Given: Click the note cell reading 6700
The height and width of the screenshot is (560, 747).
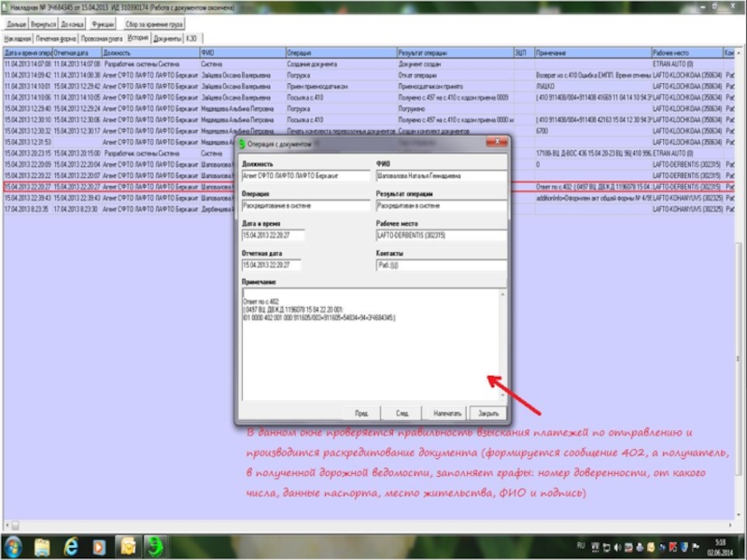Looking at the screenshot, I should coord(593,131).
